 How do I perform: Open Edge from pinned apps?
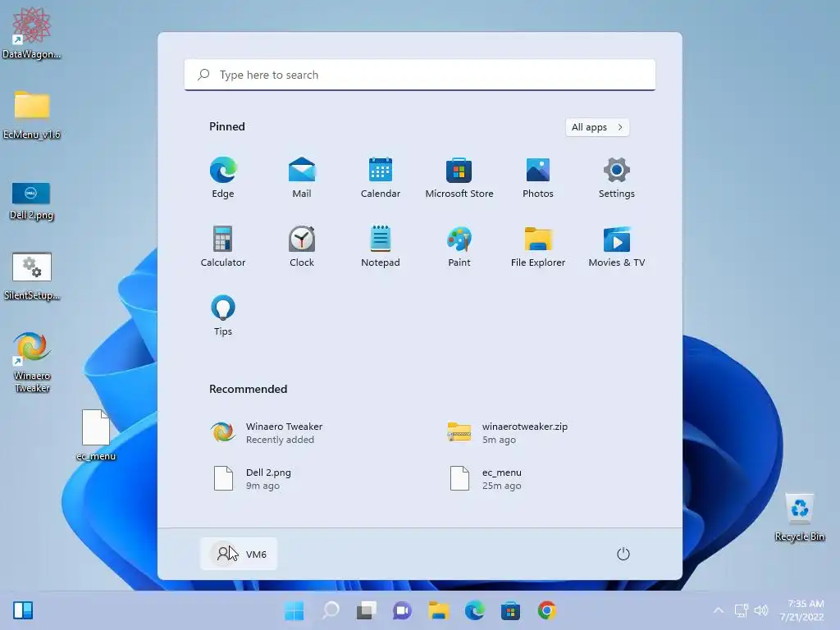pos(223,178)
